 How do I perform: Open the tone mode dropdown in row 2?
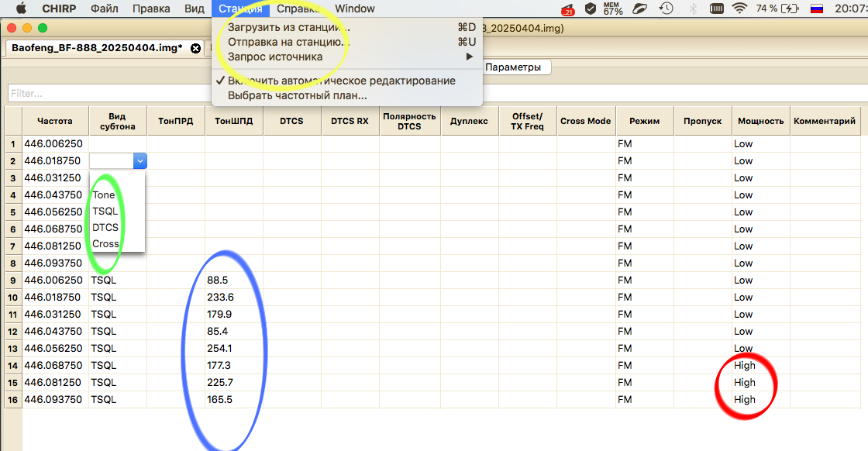pyautogui.click(x=140, y=161)
